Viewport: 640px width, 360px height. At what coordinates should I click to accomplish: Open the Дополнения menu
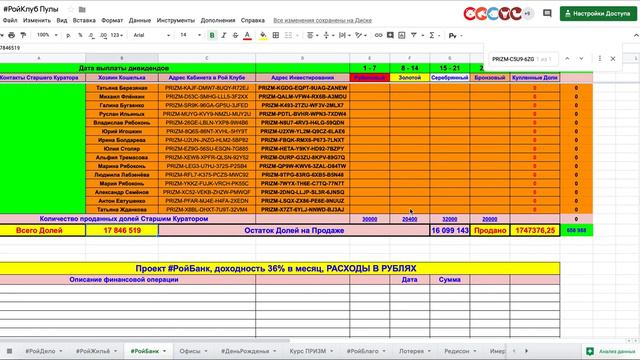(x=218, y=20)
